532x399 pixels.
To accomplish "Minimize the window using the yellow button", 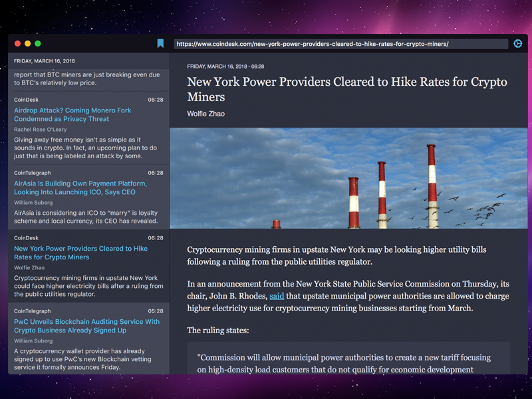I will [28, 43].
